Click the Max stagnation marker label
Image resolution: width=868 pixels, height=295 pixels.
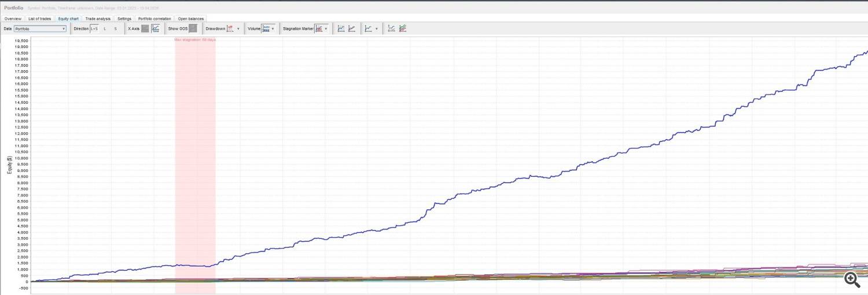point(195,40)
